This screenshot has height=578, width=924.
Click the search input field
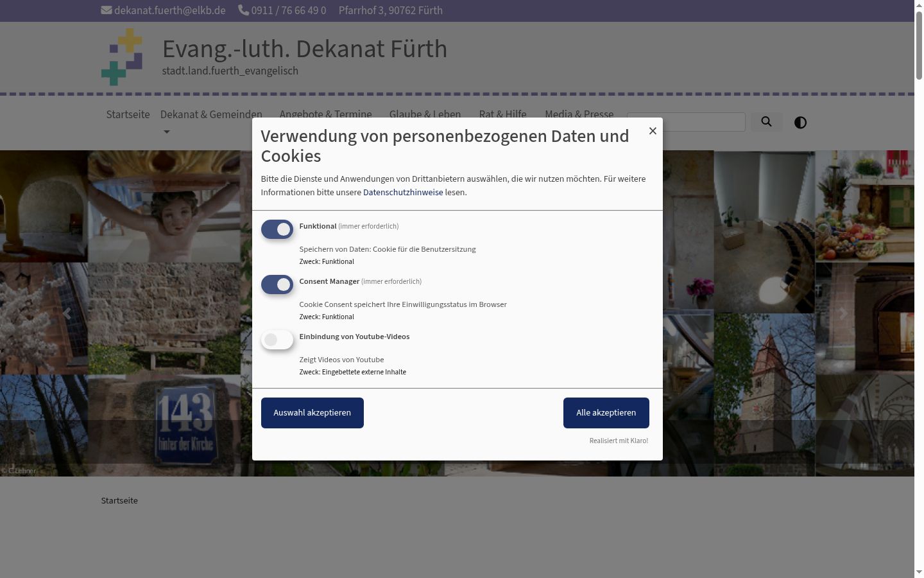coord(686,122)
